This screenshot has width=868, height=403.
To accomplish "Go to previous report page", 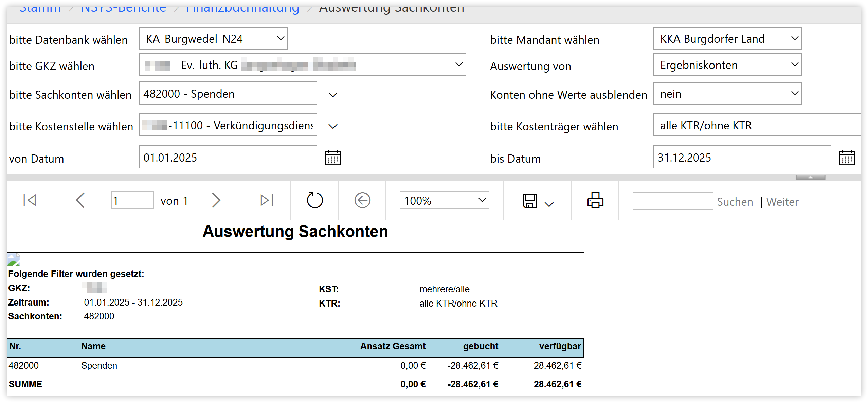I will [80, 200].
